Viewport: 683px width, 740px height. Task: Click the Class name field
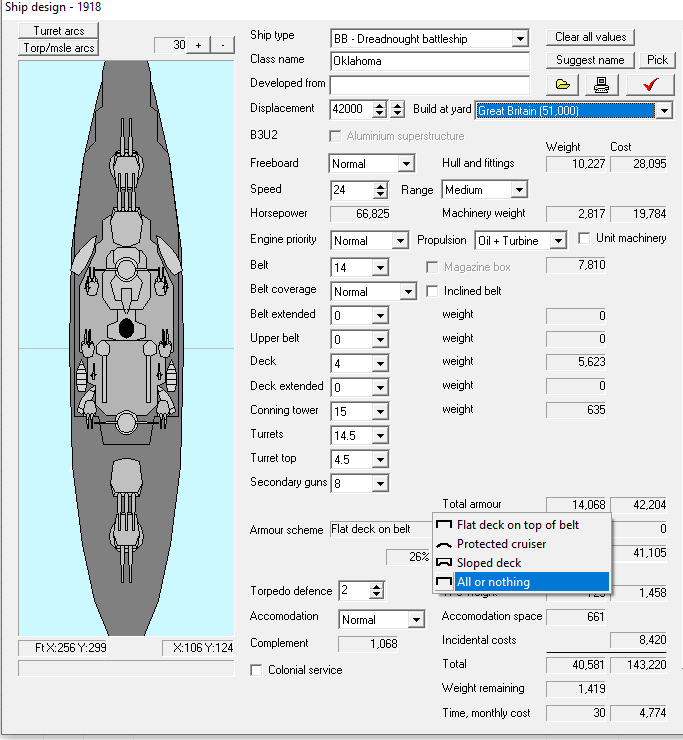[430, 61]
